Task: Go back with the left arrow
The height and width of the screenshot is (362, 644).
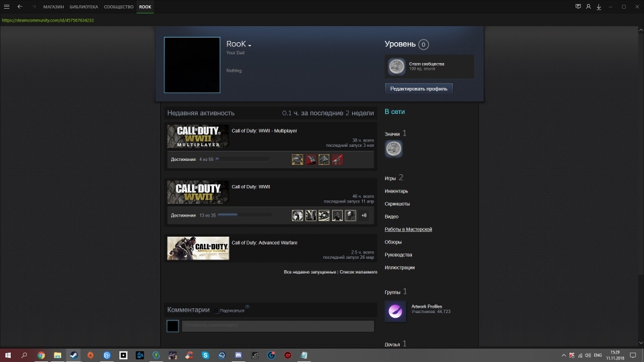Action: click(19, 7)
